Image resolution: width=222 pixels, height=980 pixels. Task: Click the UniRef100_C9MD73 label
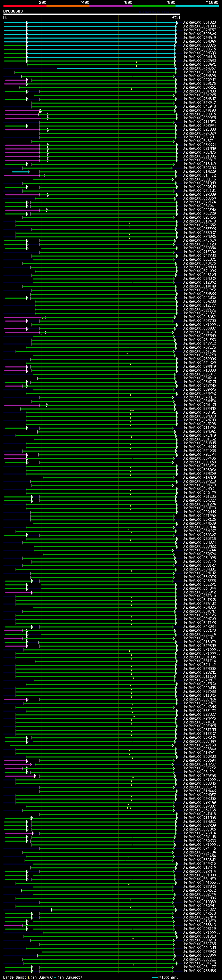[x=199, y=416]
